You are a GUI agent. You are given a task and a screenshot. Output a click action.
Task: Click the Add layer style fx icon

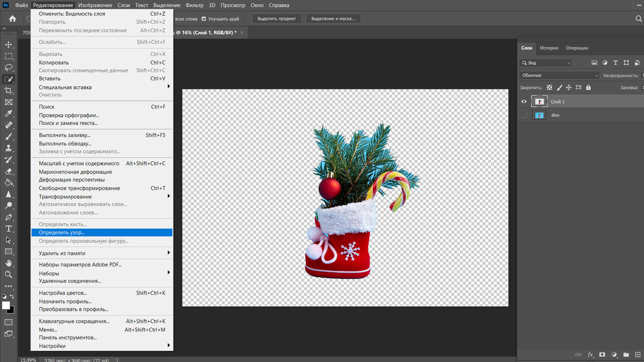590,354
